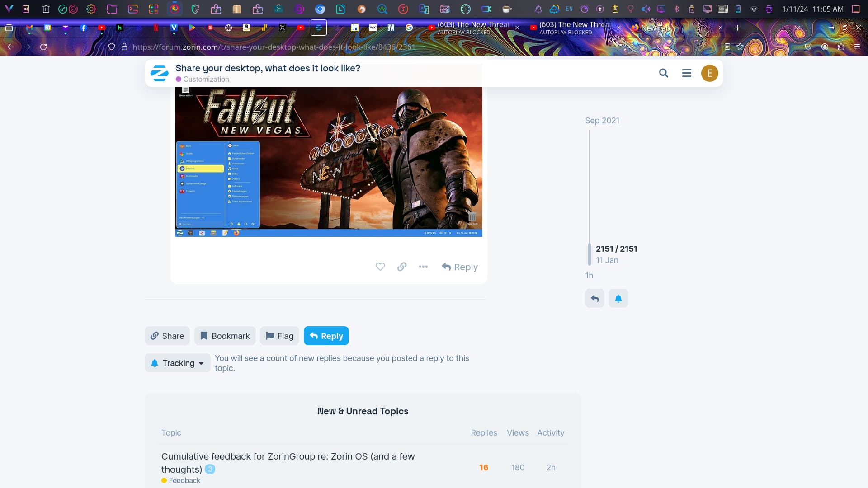Expand the Tracking notification dropdown
The height and width of the screenshot is (488, 868).
[x=178, y=363]
